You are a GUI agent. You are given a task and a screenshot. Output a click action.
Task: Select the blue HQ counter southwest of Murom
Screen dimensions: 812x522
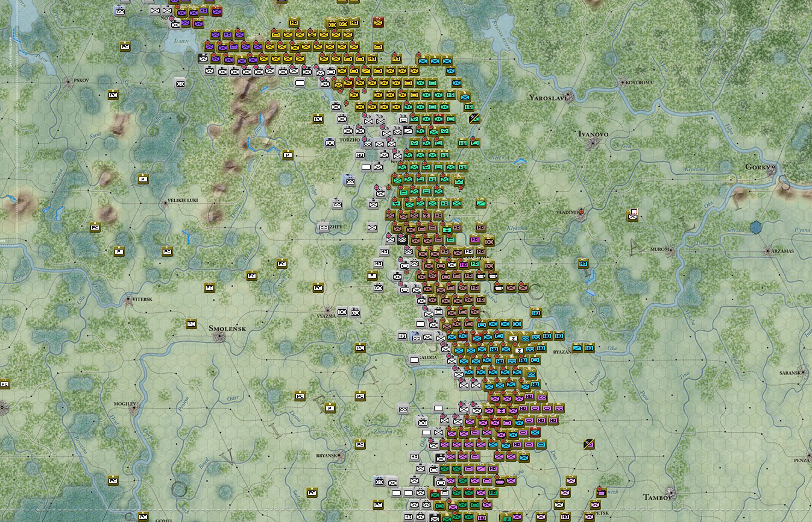pos(583,263)
